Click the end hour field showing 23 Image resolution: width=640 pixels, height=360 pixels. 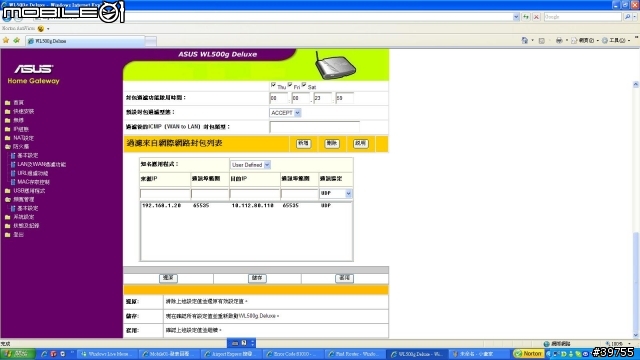322,98
